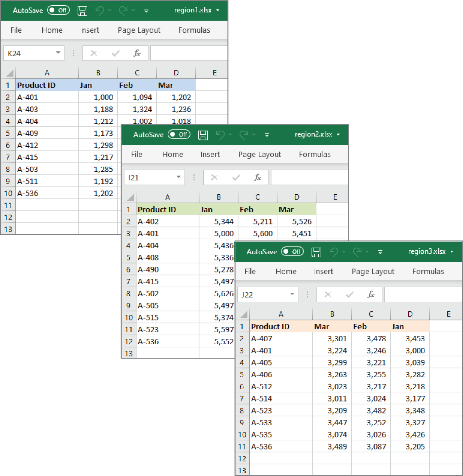Select Mar header cell in region3.xlsx
Image resolution: width=463 pixels, height=476 pixels.
pos(332,327)
